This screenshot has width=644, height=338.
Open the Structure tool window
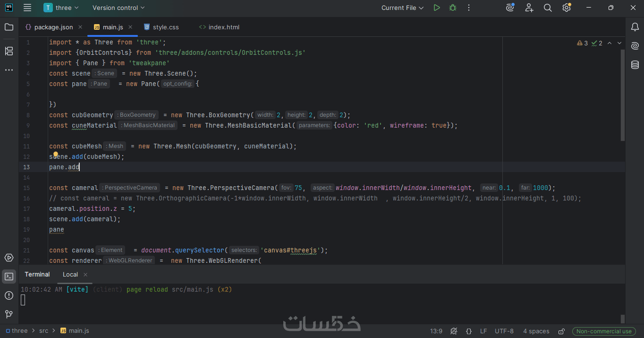[x=9, y=51]
